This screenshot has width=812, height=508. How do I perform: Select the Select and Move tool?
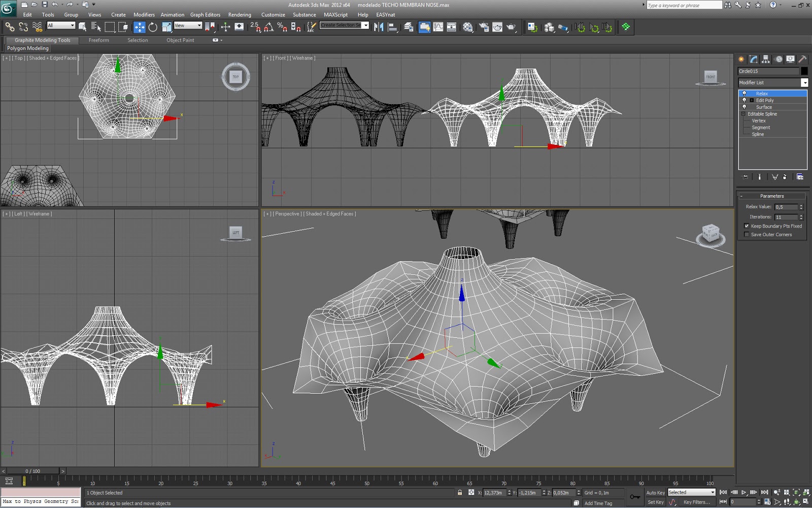click(139, 27)
